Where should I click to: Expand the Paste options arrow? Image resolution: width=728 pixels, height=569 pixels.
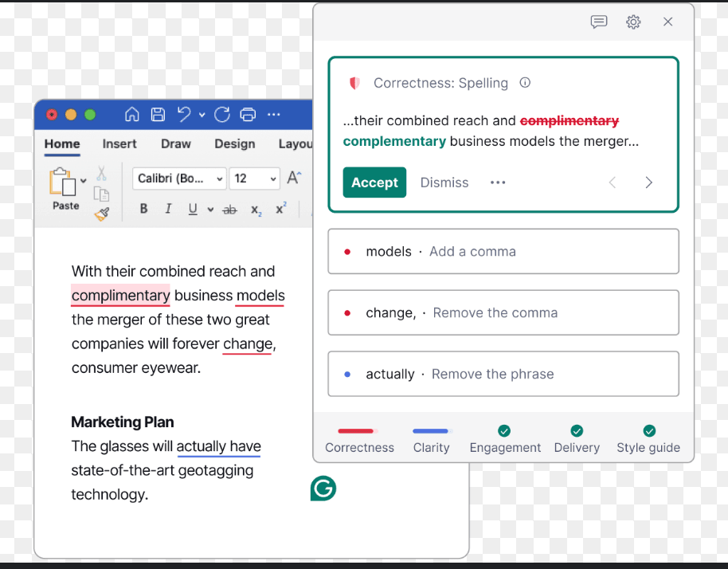tap(83, 181)
